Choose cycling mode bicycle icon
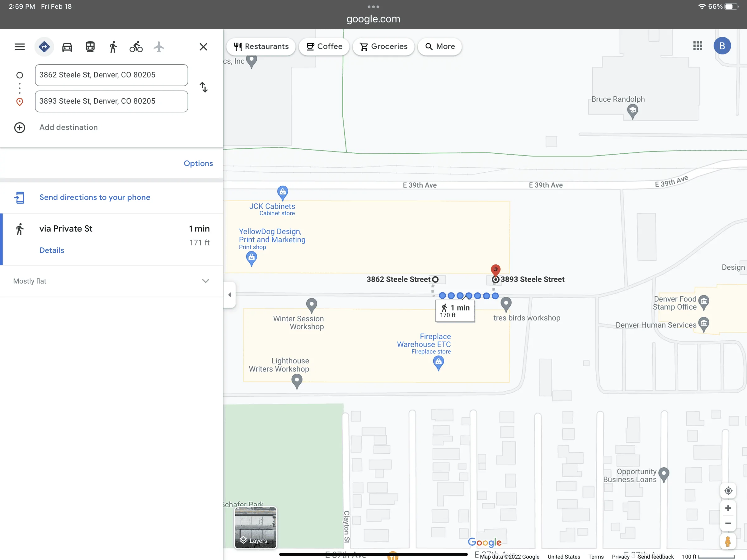This screenshot has height=560, width=747. 136,47
